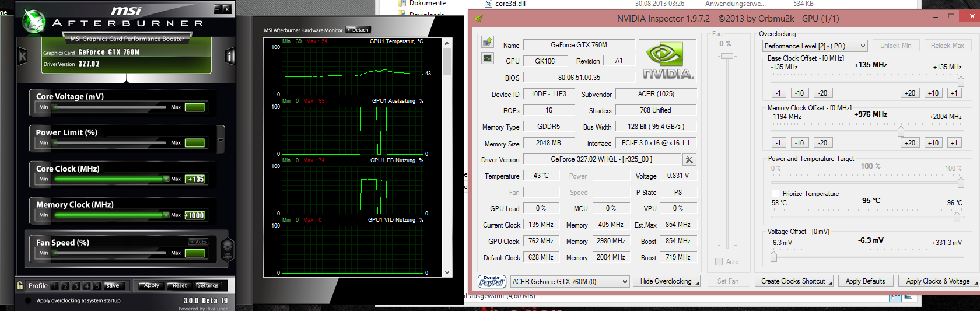Click the Fan Speed green value box
Screen dimensions: 980x311
pyautogui.click(x=195, y=253)
